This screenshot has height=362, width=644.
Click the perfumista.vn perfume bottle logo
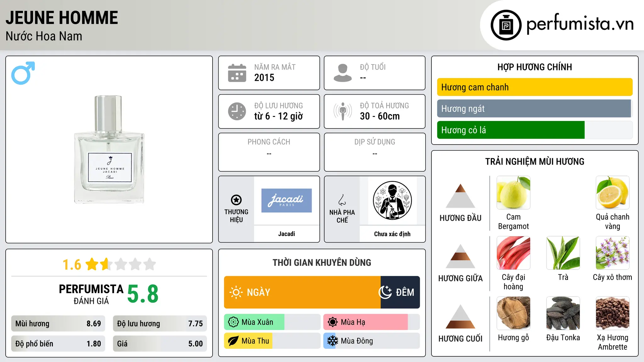coord(506,25)
